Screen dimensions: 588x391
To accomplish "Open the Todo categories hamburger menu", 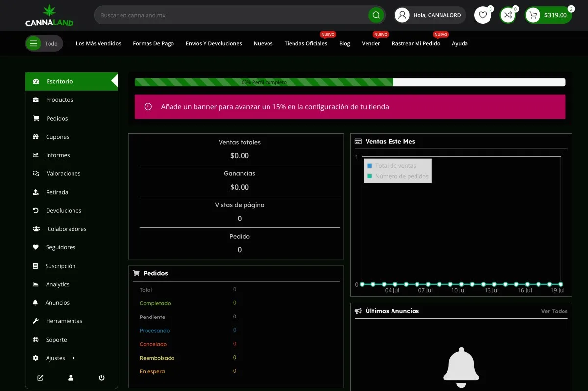I will point(44,44).
